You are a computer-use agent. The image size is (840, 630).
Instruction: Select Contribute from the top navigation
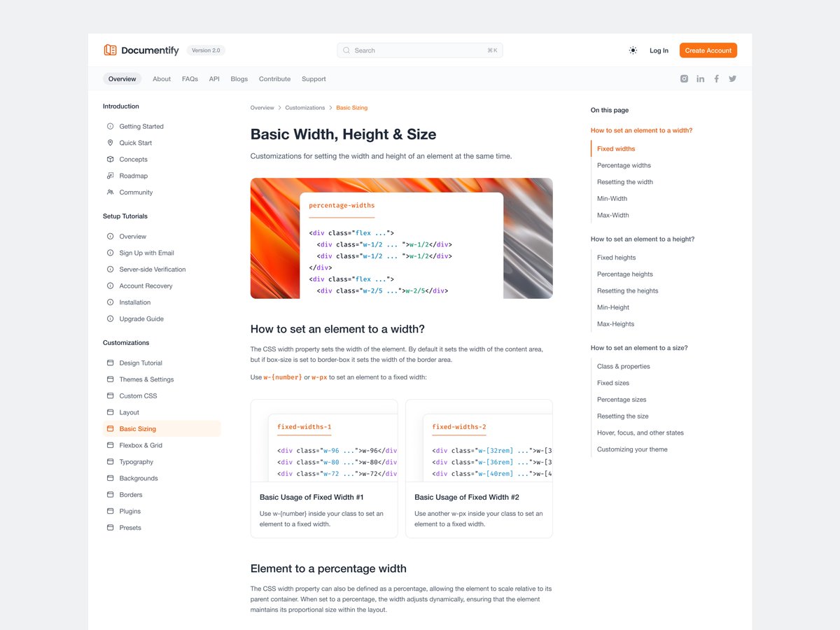[274, 78]
